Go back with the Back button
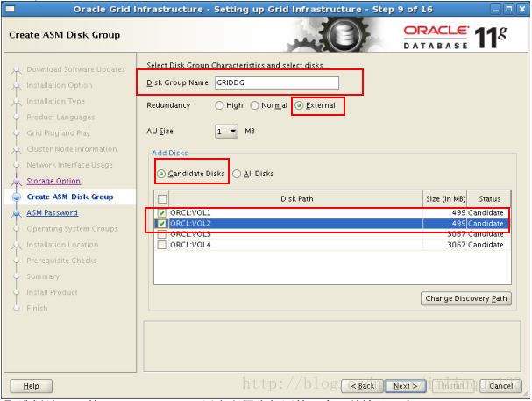This screenshot has height=401, width=532. (x=362, y=386)
